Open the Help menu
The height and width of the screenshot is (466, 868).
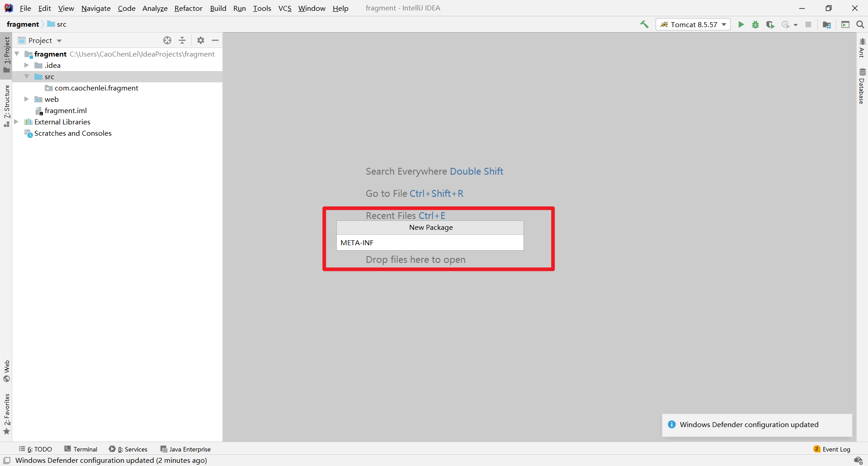(340, 8)
